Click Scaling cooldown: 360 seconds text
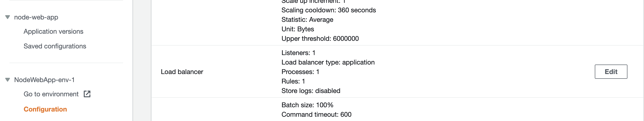644x121 pixels. [328, 10]
